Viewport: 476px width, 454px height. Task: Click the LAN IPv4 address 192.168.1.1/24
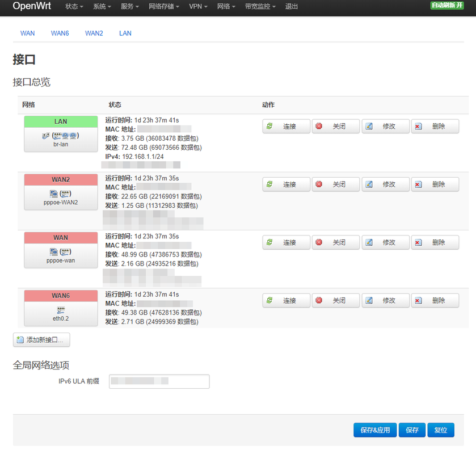pos(142,157)
